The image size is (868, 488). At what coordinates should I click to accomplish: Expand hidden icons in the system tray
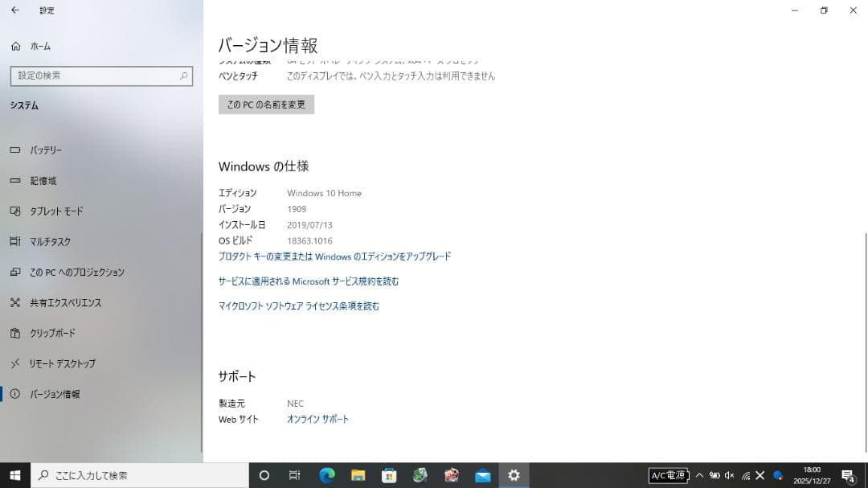click(698, 475)
